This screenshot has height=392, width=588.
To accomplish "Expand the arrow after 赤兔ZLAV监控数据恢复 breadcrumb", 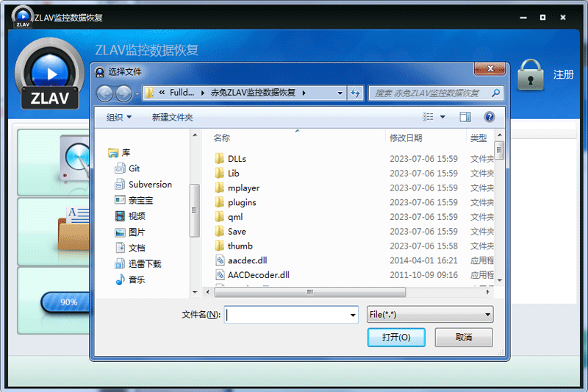I will 304,93.
